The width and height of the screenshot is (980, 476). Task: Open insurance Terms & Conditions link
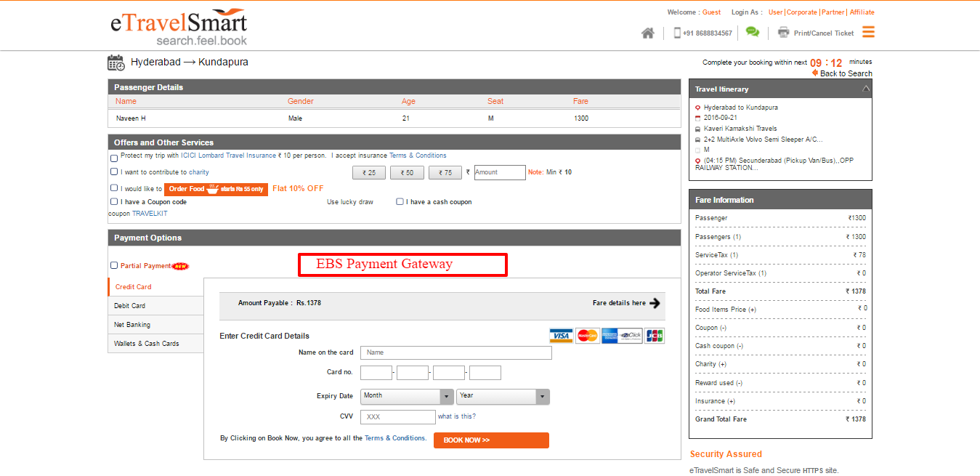tap(418, 156)
